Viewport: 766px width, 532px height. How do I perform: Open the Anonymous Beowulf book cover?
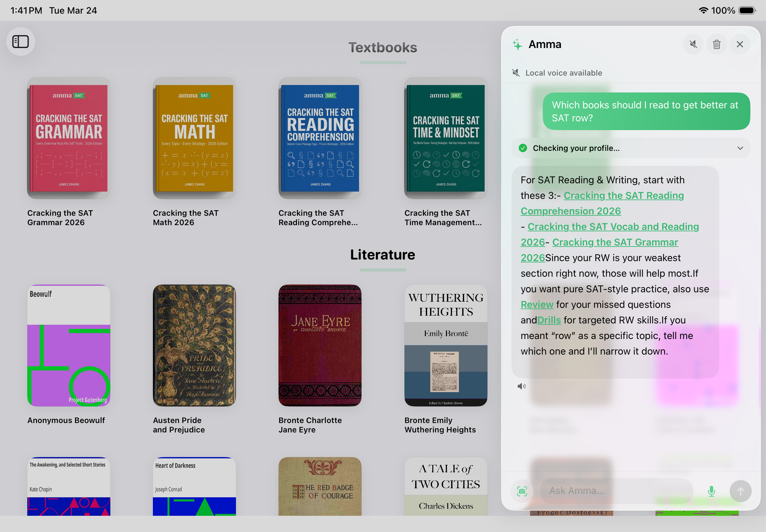[x=69, y=346]
